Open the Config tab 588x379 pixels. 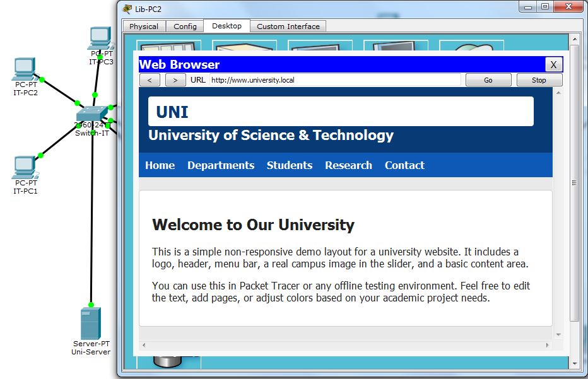(x=185, y=26)
